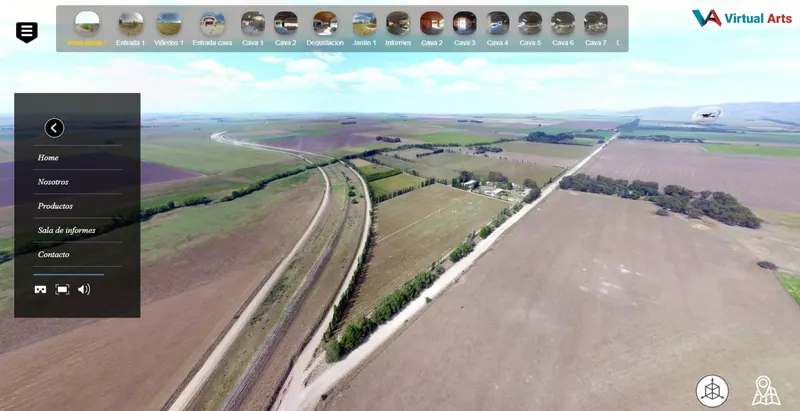Mute the tour sound
Image resolution: width=800 pixels, height=411 pixels.
(x=84, y=289)
